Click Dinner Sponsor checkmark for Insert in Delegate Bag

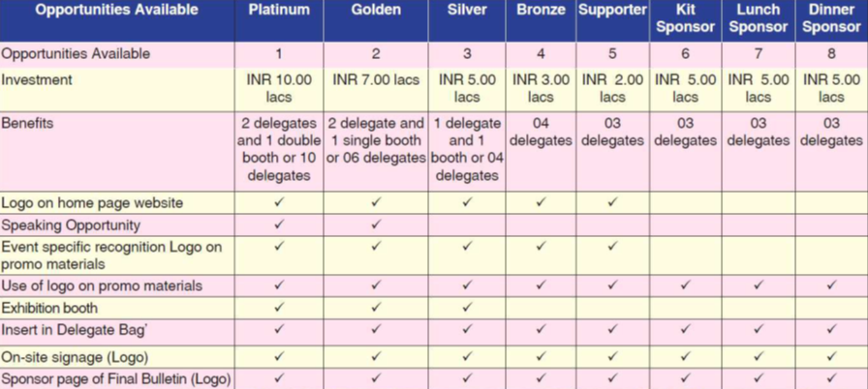tap(831, 330)
